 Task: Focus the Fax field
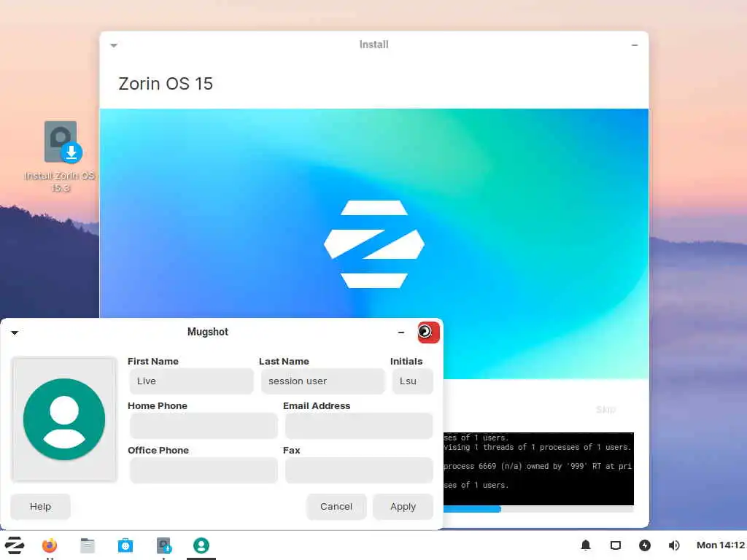359,470
